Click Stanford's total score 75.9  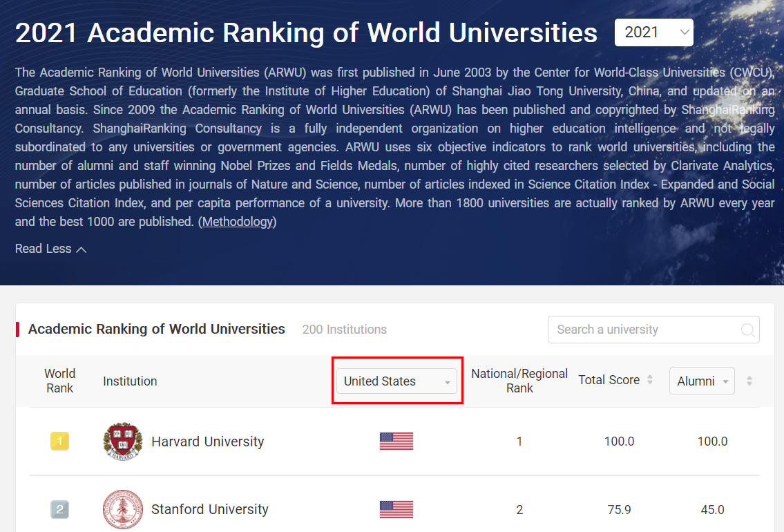pyautogui.click(x=619, y=509)
